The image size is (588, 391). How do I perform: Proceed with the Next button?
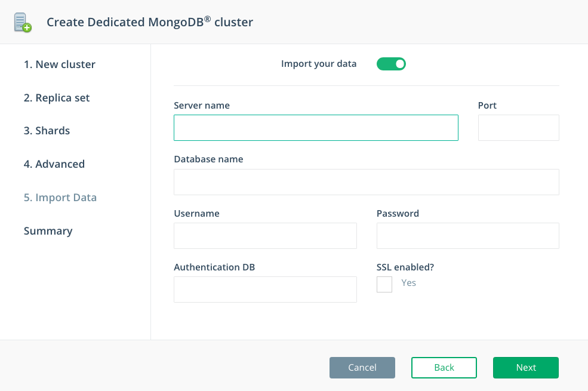[x=526, y=368]
